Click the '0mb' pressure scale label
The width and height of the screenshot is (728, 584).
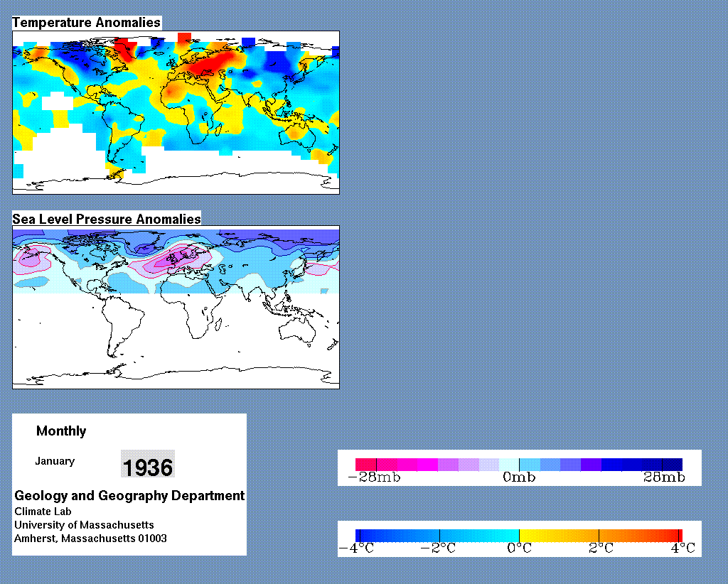click(x=519, y=477)
